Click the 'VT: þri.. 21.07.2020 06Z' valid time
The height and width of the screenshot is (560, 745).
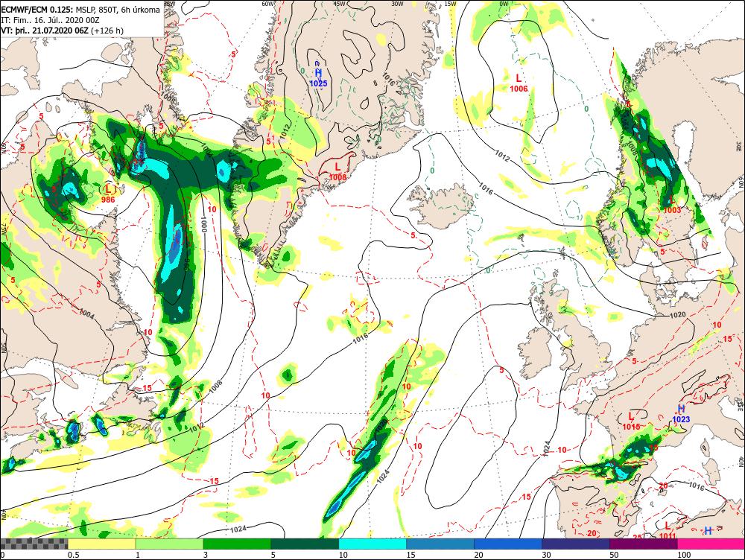pos(45,31)
